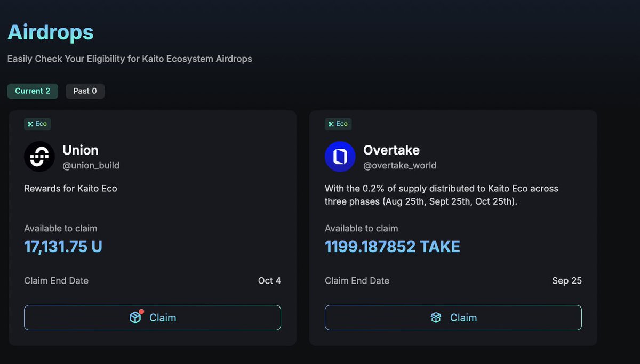Claim the Union airdrop
Viewport: 640px width, 364px height.
(153, 318)
